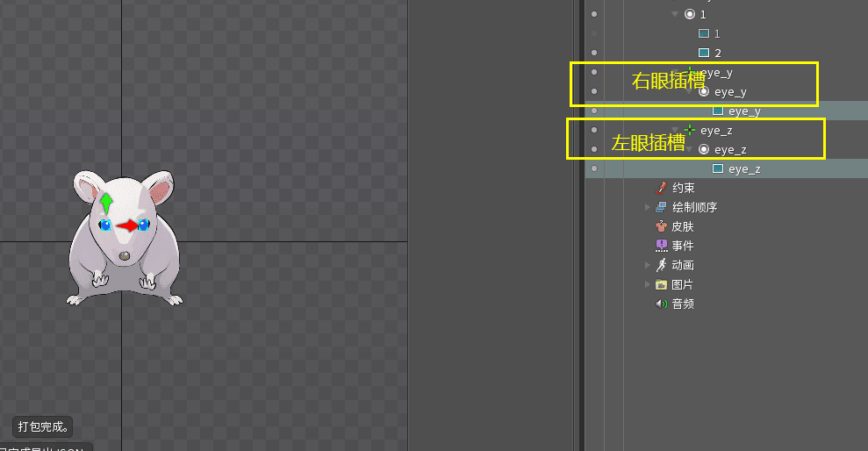The height and width of the screenshot is (451, 868).
Task: Expand the 动画 animations node arrow
Action: pyautogui.click(x=647, y=265)
